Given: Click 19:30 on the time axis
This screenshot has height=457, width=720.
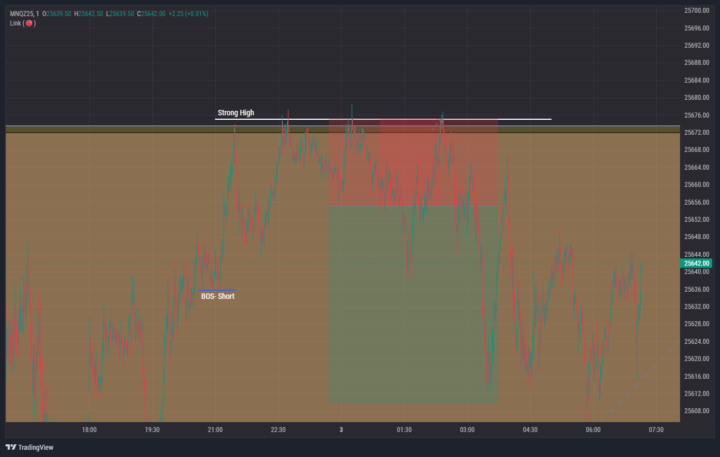Looking at the screenshot, I should point(152,430).
